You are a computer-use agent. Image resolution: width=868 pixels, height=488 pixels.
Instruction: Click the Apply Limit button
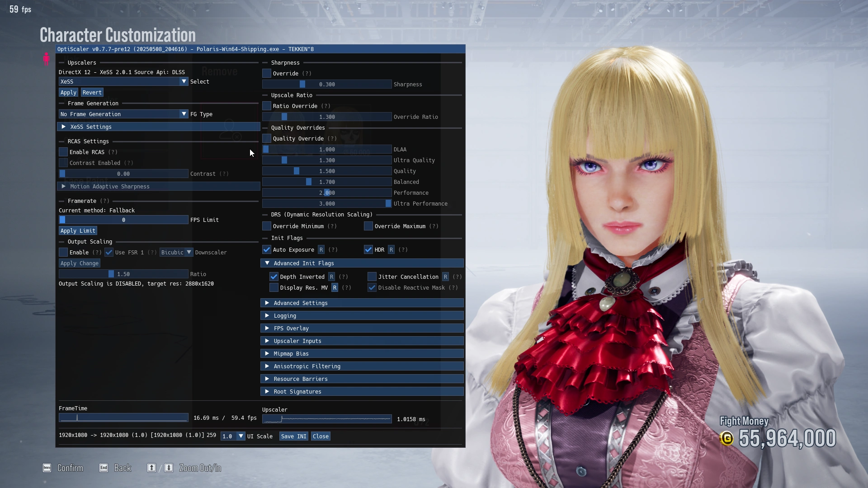tap(78, 230)
